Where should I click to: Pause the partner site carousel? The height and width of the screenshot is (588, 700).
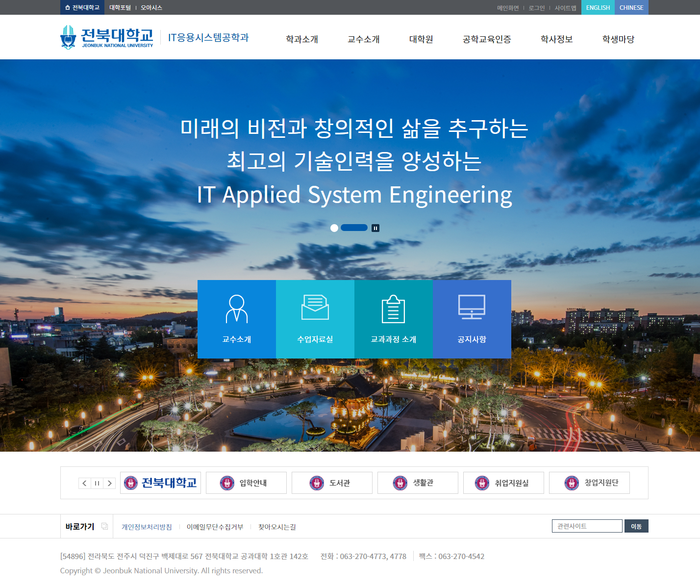tap(97, 483)
